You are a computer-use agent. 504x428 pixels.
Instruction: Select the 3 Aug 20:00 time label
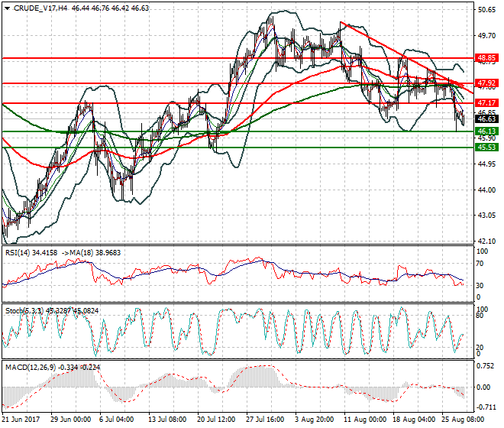314,420
